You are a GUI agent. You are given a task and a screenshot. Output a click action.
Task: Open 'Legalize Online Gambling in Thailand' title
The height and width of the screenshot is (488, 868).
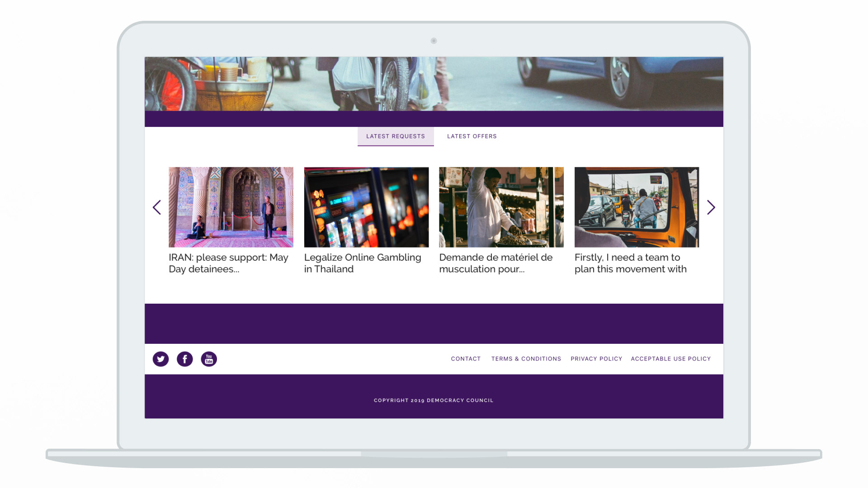click(x=363, y=263)
